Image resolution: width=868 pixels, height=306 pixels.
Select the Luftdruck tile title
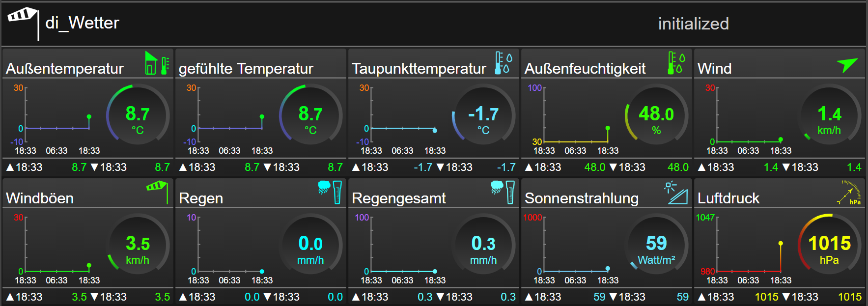pyautogui.click(x=728, y=198)
